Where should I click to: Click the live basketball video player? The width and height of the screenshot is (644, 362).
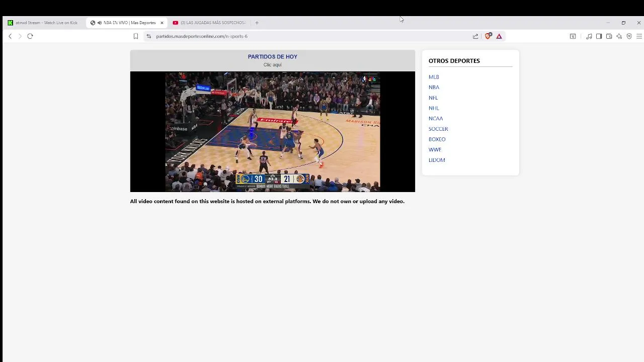click(x=273, y=132)
